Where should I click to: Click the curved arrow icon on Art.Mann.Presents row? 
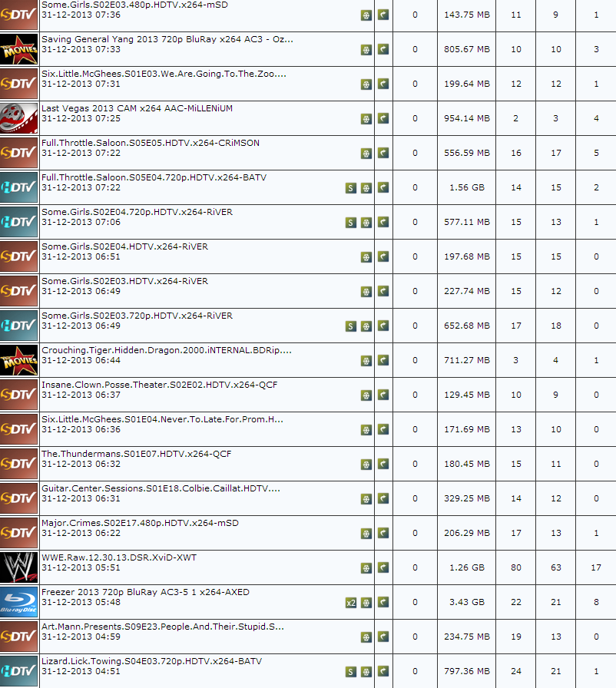coord(383,637)
